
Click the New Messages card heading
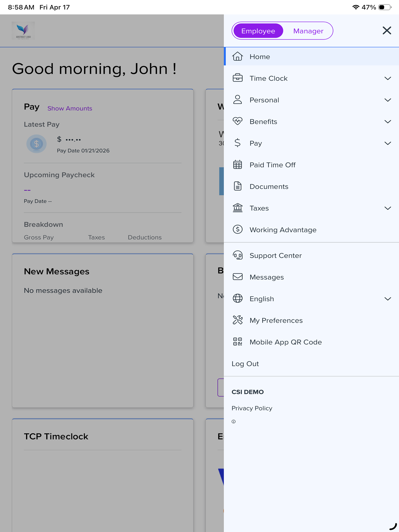[x=56, y=271]
